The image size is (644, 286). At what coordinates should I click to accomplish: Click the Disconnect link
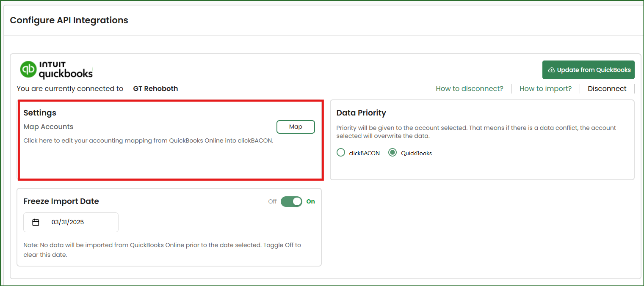(607, 88)
